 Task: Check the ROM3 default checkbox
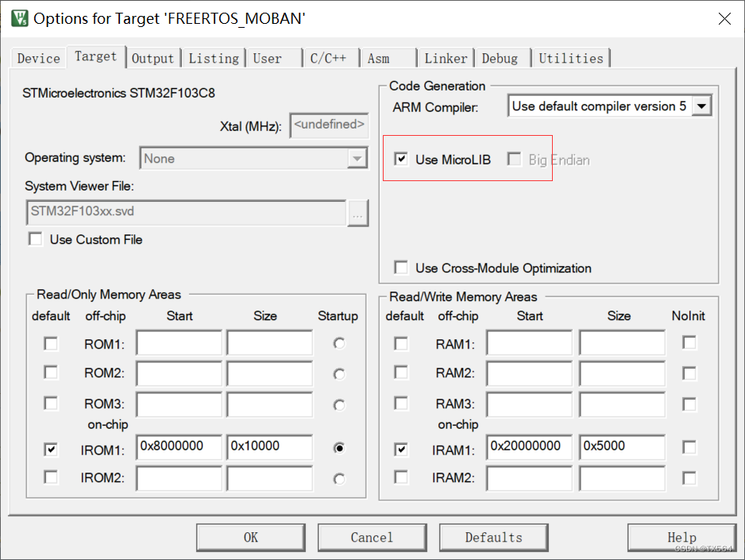click(50, 404)
